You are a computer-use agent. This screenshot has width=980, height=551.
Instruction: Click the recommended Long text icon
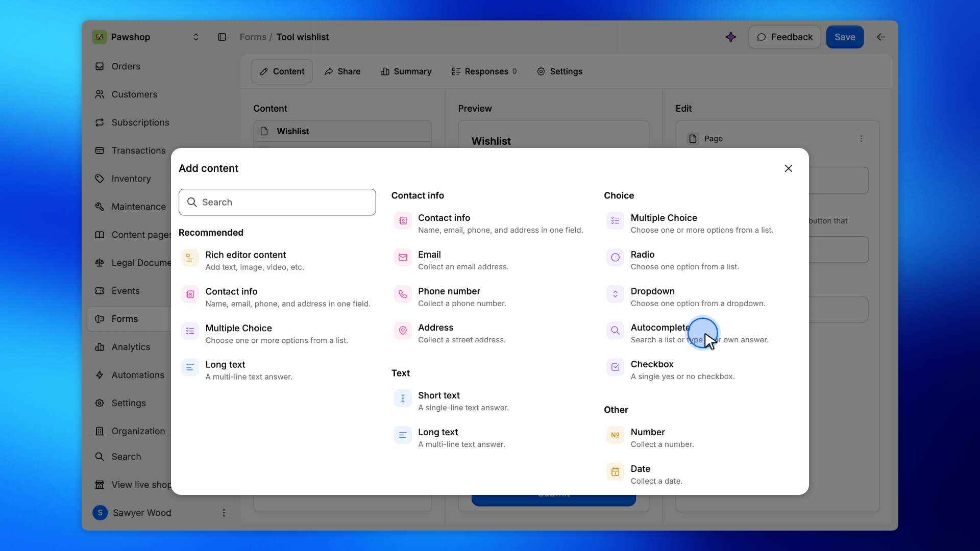(190, 368)
